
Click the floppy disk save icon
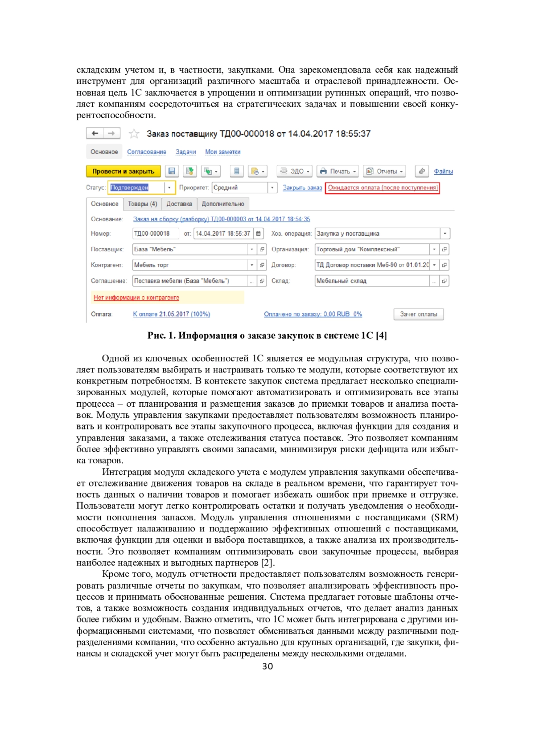pyautogui.click(x=172, y=171)
